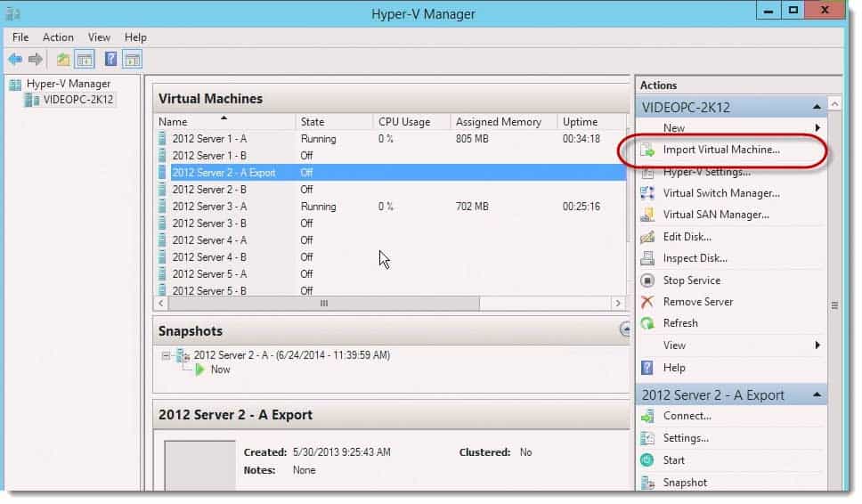Select VIDEOPC-2K12 in the tree
The width and height of the screenshot is (862, 504).
78,100
